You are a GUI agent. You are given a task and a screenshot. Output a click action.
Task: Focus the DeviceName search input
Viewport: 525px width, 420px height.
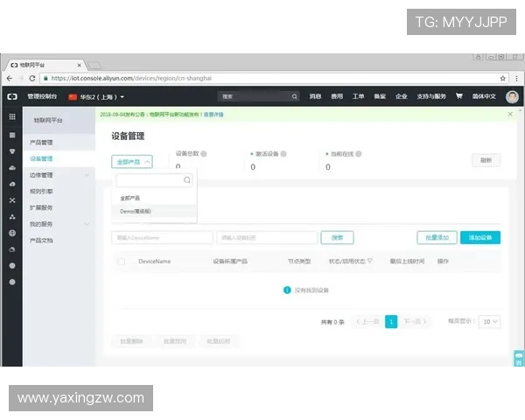click(x=162, y=237)
